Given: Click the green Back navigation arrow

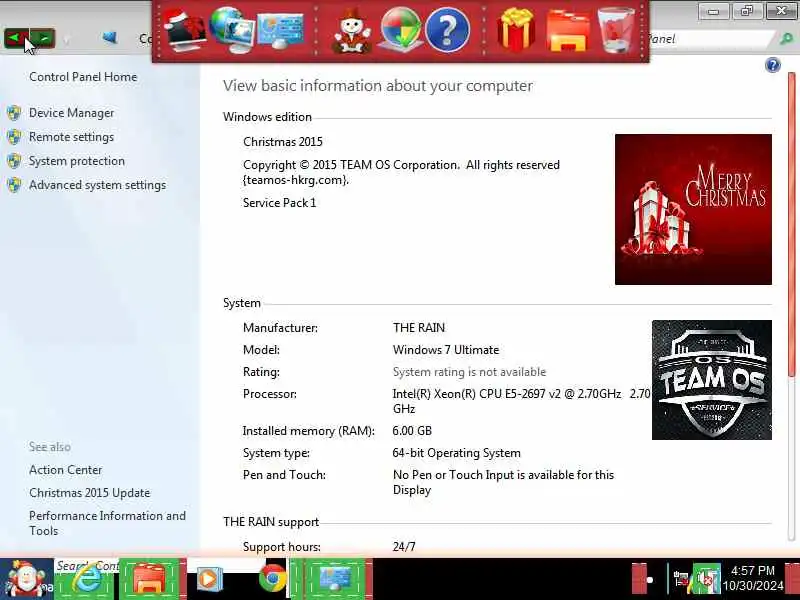Looking at the screenshot, I should (x=15, y=38).
